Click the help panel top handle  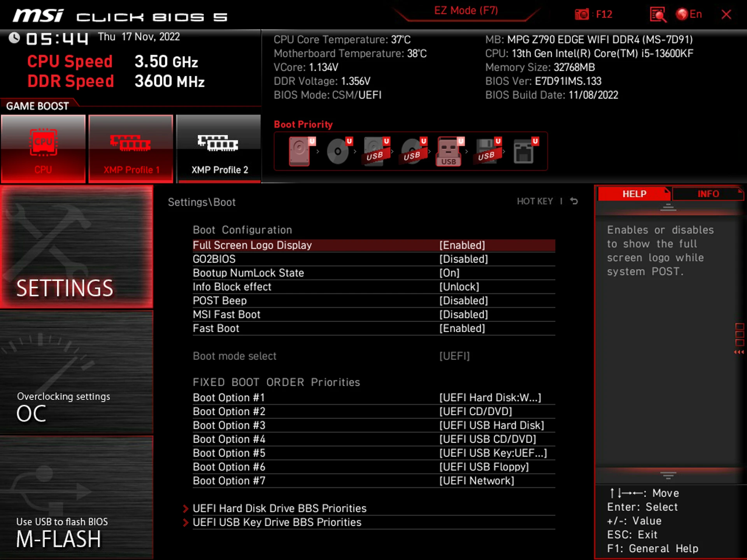[x=668, y=208]
